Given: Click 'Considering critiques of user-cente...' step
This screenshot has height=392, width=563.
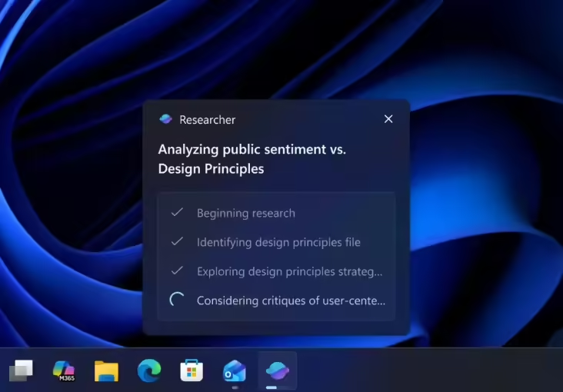Looking at the screenshot, I should tap(291, 301).
